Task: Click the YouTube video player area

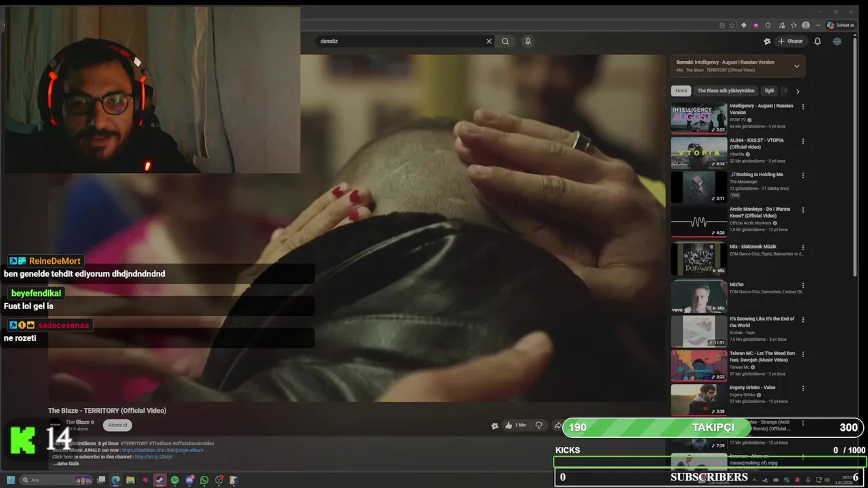Action: click(x=357, y=228)
